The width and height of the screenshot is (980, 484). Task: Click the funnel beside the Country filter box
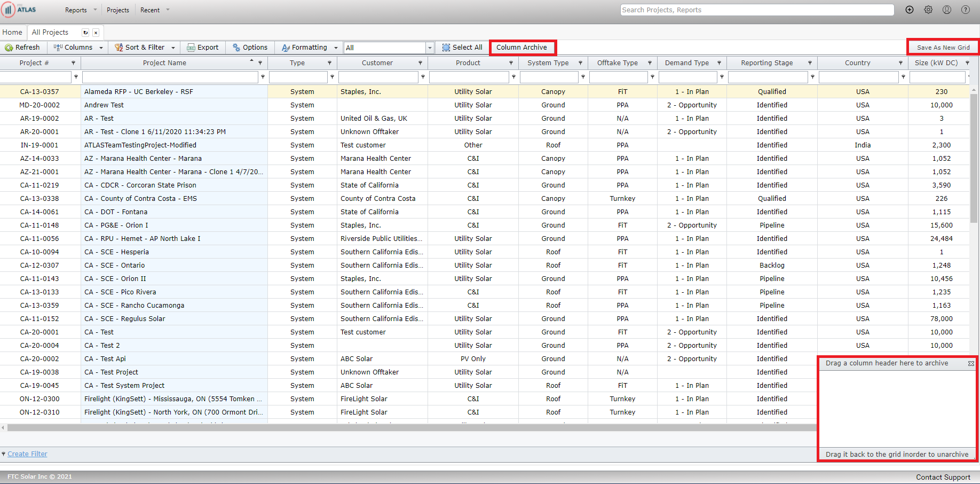click(903, 77)
